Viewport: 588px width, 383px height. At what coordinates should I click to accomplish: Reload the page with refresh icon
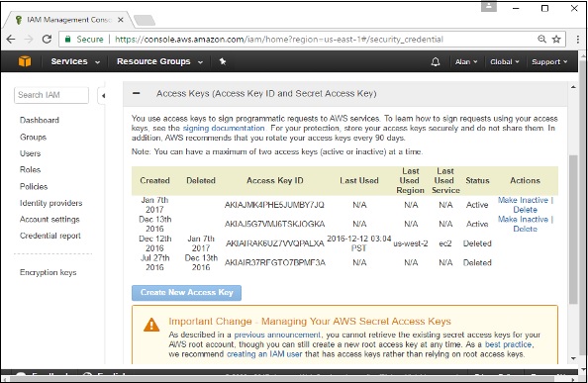(x=47, y=39)
